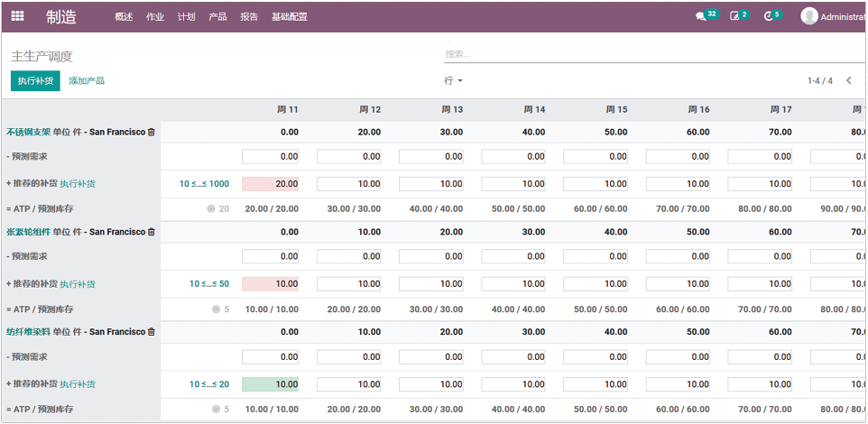Click the 10 ≤...≤ 1000 range link
The width and height of the screenshot is (868, 424).
[x=204, y=184]
